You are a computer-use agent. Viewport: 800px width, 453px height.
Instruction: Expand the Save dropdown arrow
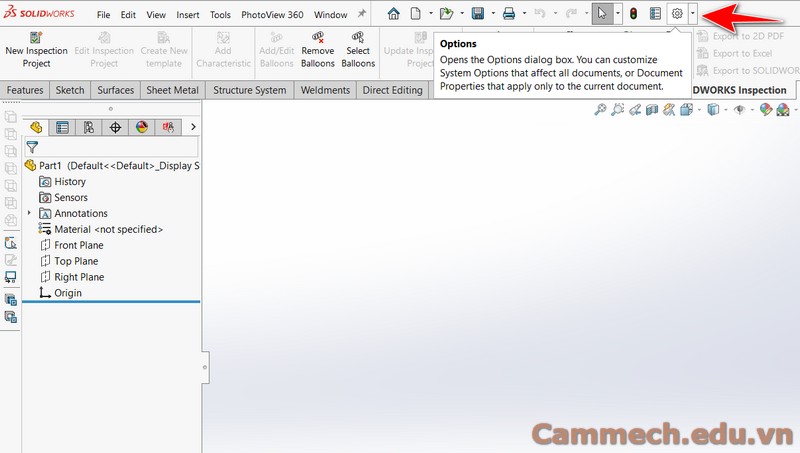(x=493, y=14)
